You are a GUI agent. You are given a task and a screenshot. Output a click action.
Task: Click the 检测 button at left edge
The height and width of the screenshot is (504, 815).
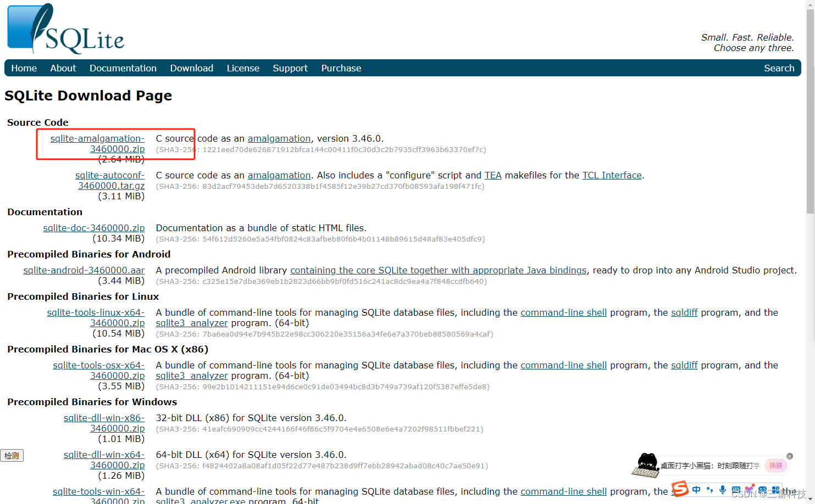(12, 456)
